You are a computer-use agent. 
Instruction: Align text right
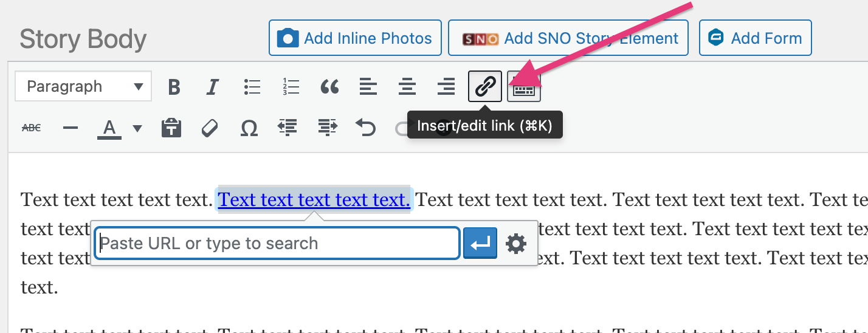[446, 87]
